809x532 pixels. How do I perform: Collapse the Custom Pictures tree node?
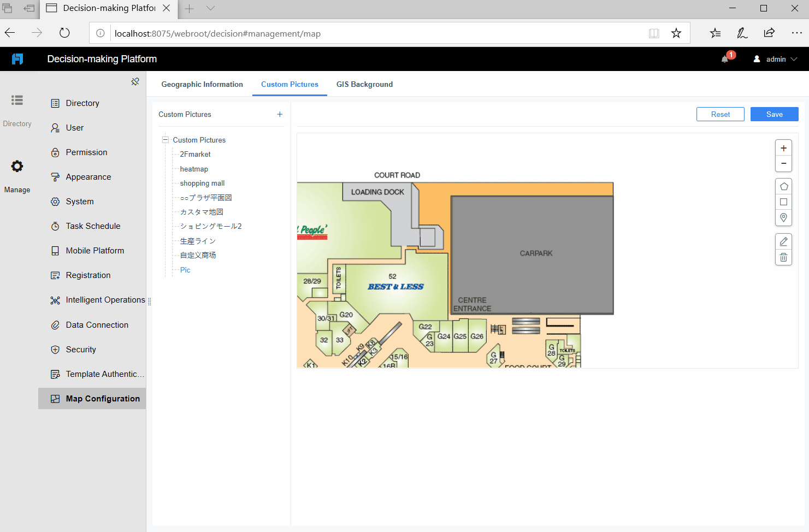165,140
